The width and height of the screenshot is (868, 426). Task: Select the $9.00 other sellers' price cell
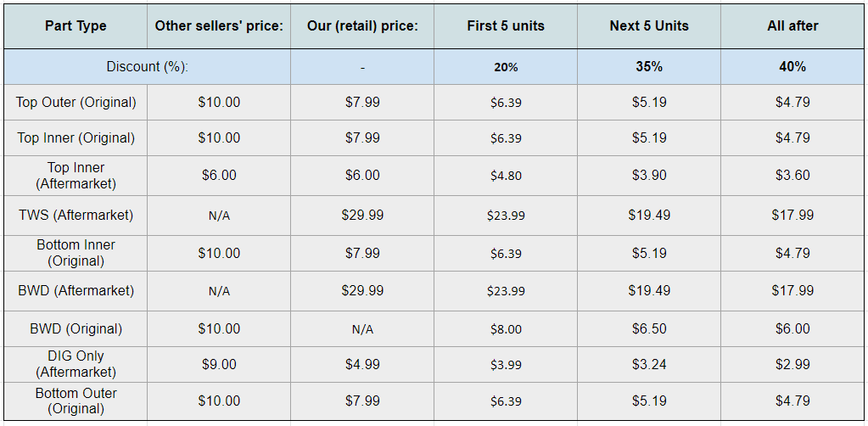pyautogui.click(x=219, y=364)
